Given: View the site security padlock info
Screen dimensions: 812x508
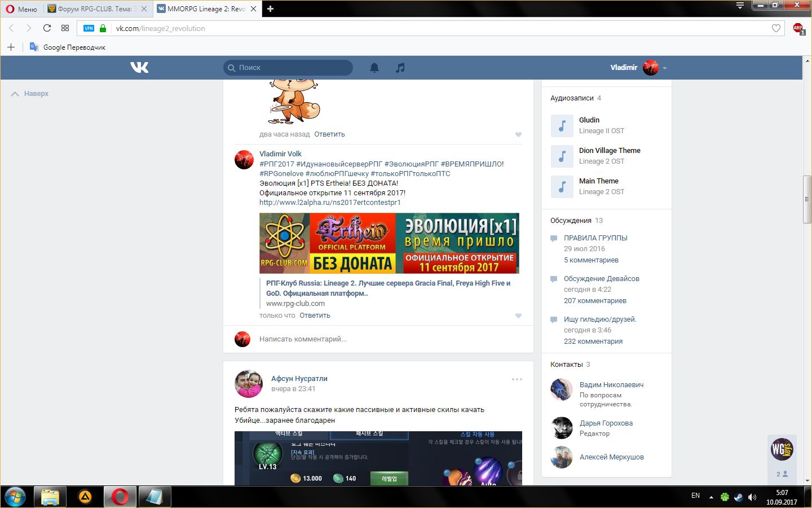Looking at the screenshot, I should point(103,28).
